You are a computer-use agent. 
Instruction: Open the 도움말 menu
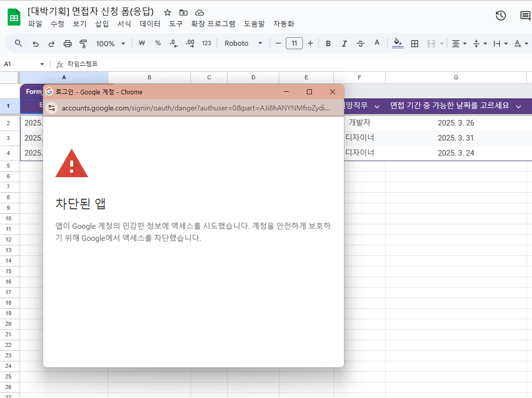(x=254, y=24)
